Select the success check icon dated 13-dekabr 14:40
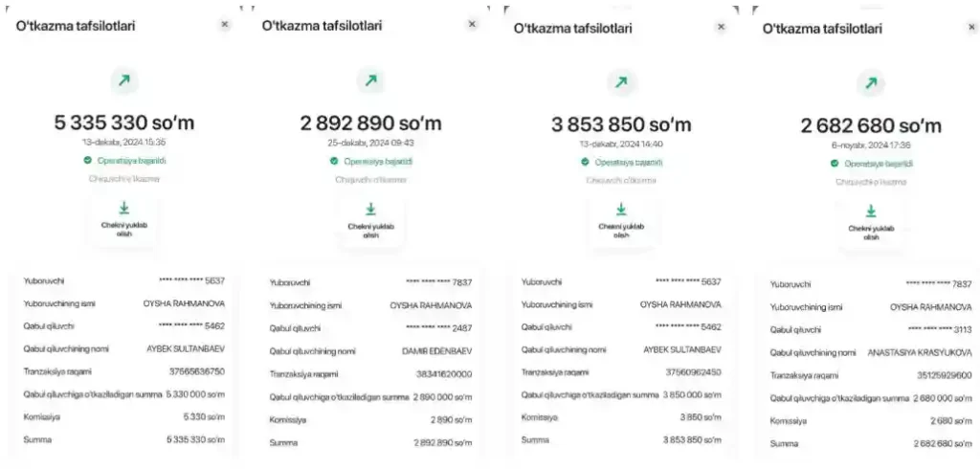The image size is (980, 469). point(586,162)
